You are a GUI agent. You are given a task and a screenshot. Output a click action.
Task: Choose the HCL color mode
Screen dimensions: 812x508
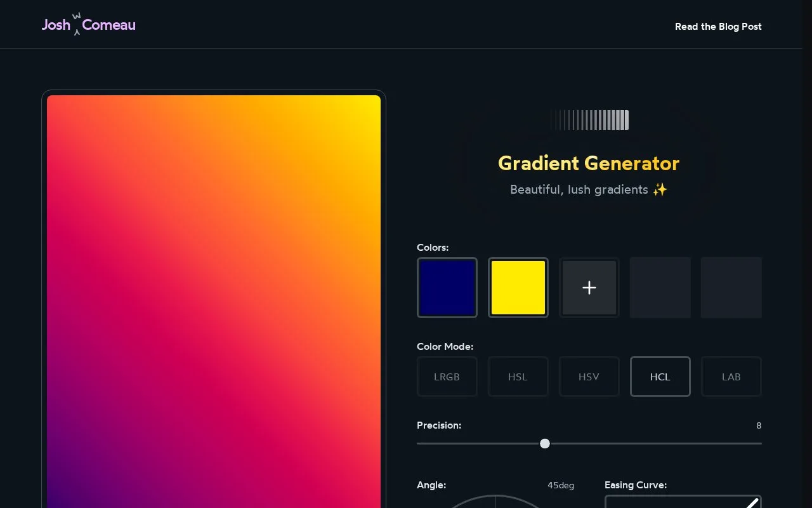coord(660,377)
